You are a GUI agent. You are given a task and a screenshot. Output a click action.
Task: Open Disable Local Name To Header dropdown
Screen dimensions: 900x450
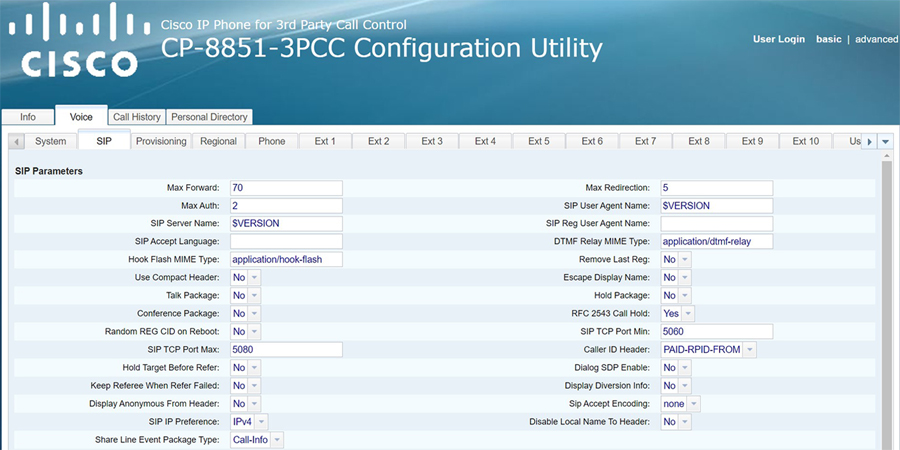676,421
